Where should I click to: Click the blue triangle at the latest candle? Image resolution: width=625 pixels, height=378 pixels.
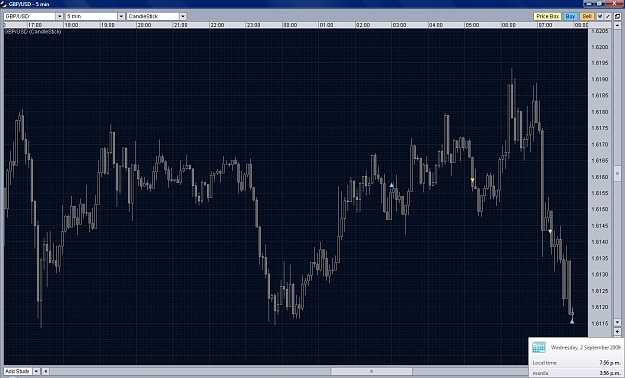point(572,321)
